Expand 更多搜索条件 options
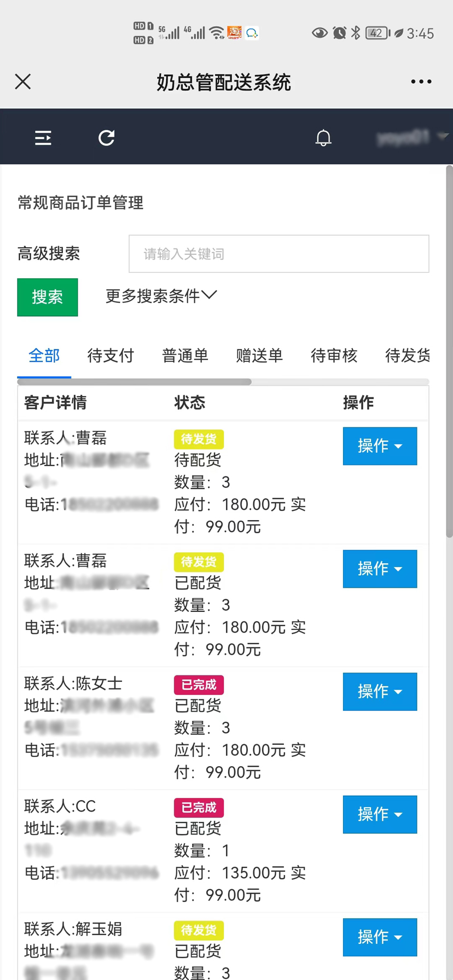 (x=161, y=296)
